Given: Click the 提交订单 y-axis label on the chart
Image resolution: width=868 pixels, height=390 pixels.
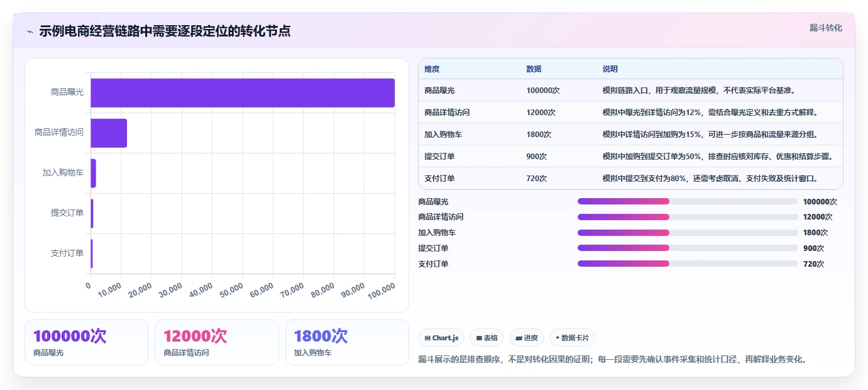Looking at the screenshot, I should point(67,213).
